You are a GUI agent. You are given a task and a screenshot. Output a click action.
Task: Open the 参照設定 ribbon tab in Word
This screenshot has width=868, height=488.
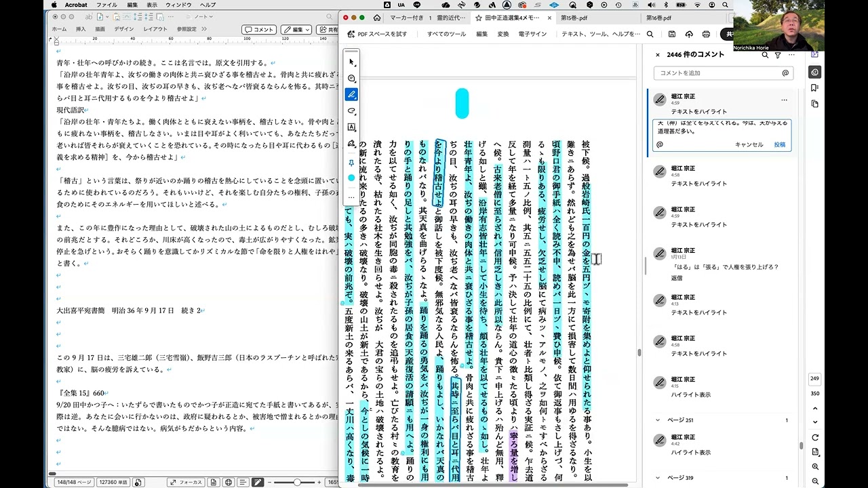click(x=186, y=29)
